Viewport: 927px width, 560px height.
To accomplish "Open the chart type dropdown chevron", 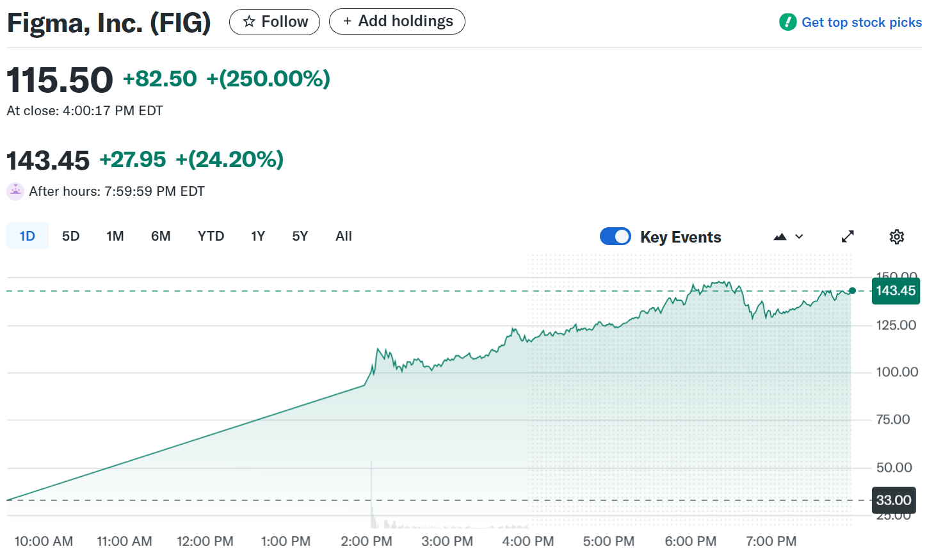I will 799,237.
